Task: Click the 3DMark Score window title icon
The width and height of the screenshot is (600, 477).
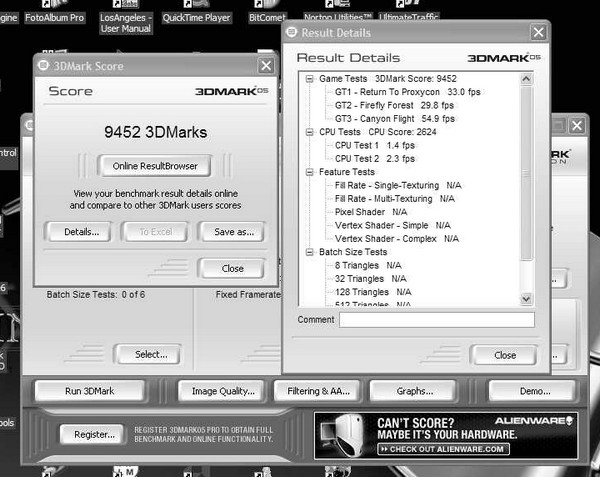Action: pos(43,65)
